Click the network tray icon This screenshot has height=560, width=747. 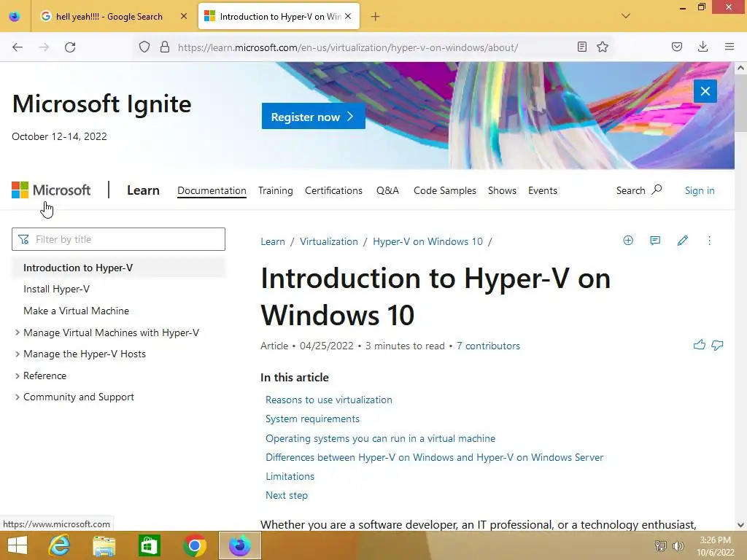(x=660, y=545)
